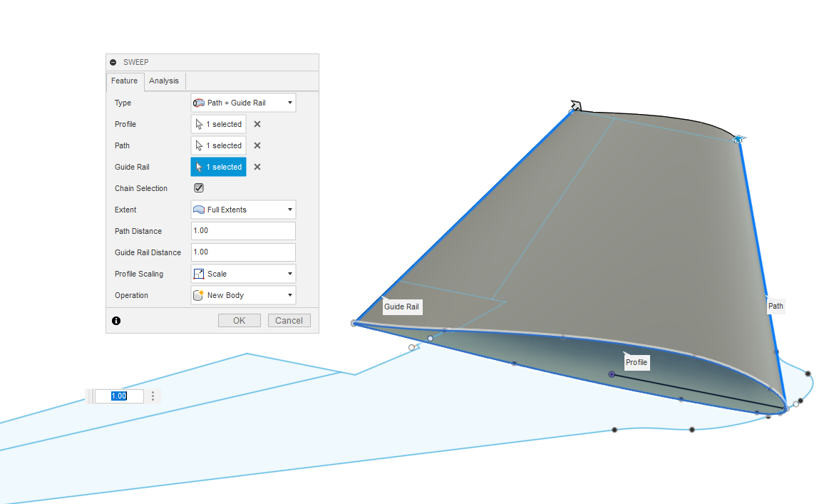Clear the Path selection with X
The width and height of the screenshot is (839, 504).
[257, 145]
